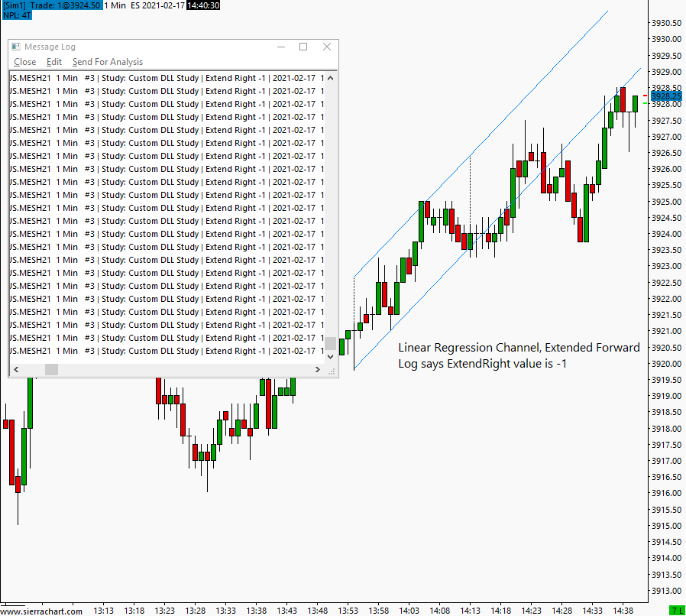Open Send For Analysis menu item
This screenshot has width=686, height=616.
coord(108,62)
